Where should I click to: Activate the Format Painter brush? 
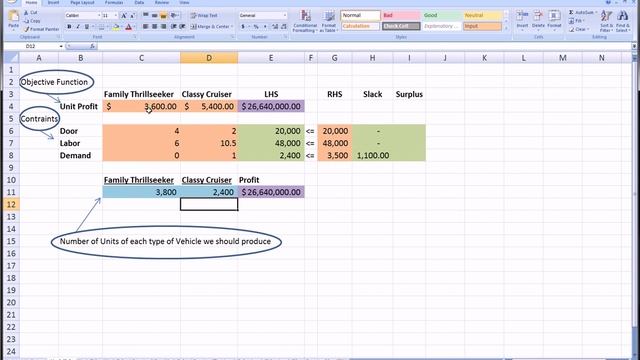[41, 29]
